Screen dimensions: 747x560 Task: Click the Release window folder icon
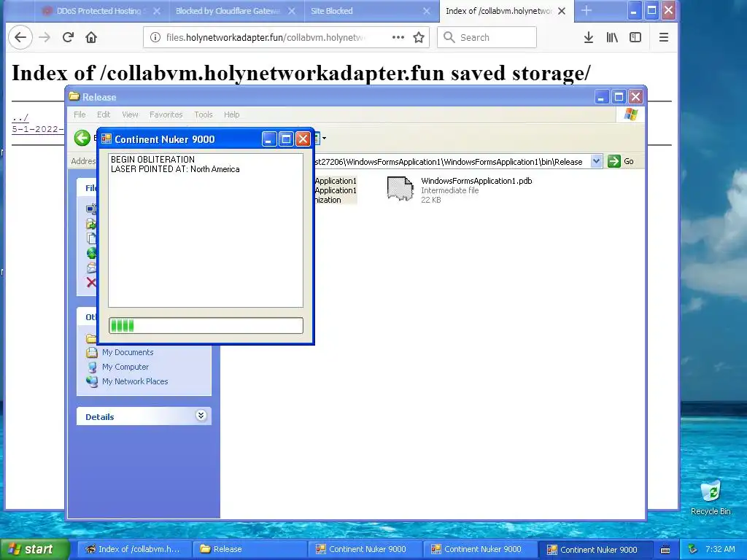(x=74, y=97)
